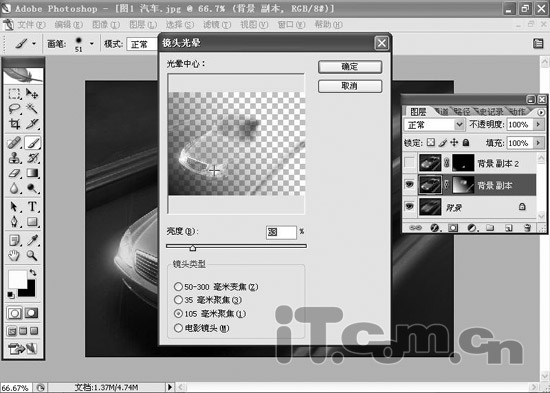Click the brightness percentage input field
The width and height of the screenshot is (550, 393).
281,232
